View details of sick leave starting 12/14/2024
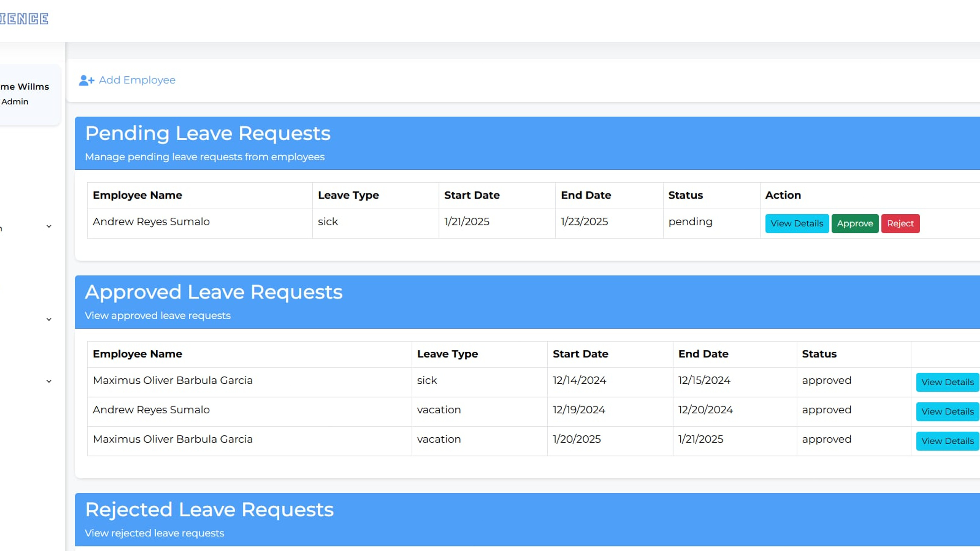The height and width of the screenshot is (551, 980). (x=947, y=382)
